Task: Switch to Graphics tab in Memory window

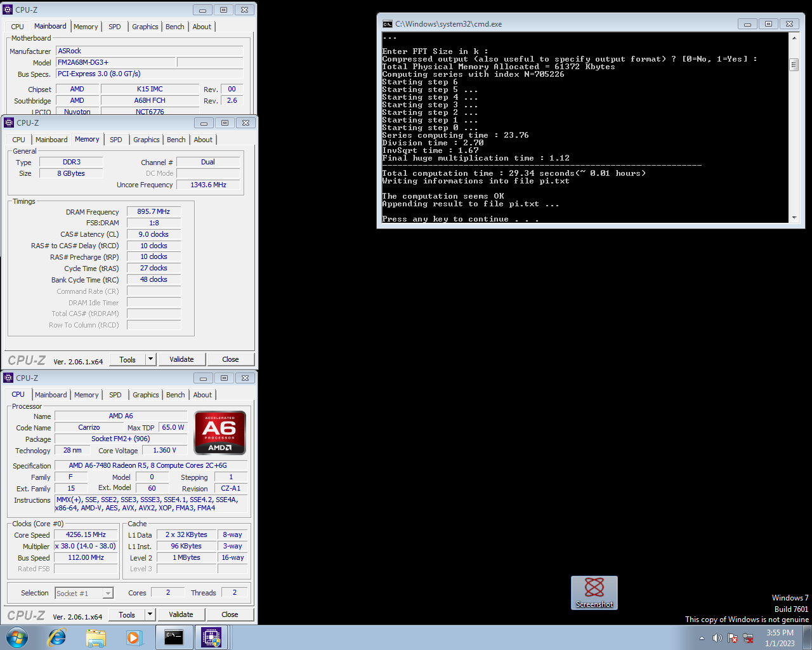Action: point(147,140)
